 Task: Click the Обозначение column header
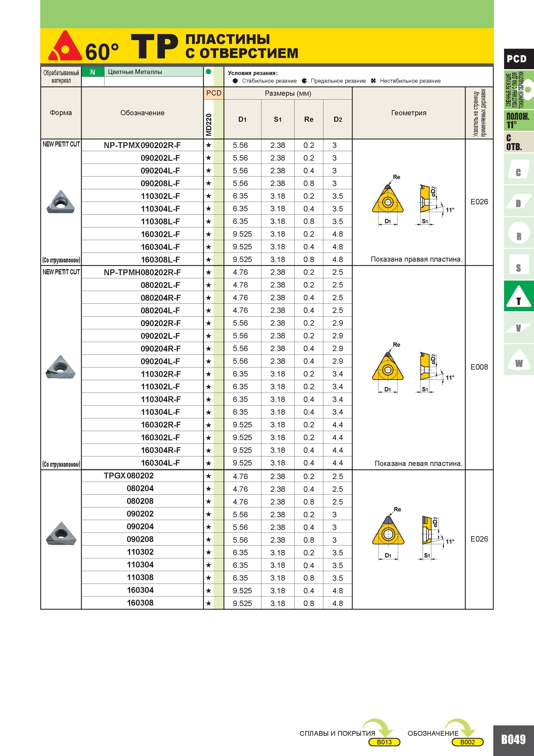point(143,113)
